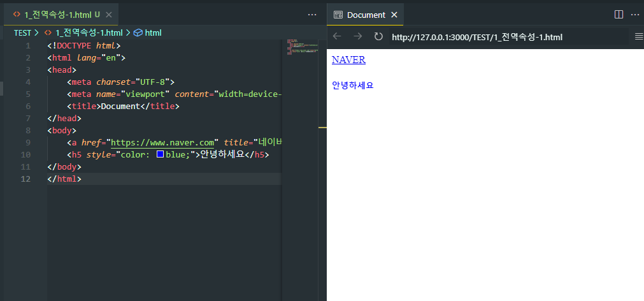Click the closing </html> tag line

[x=64, y=179]
